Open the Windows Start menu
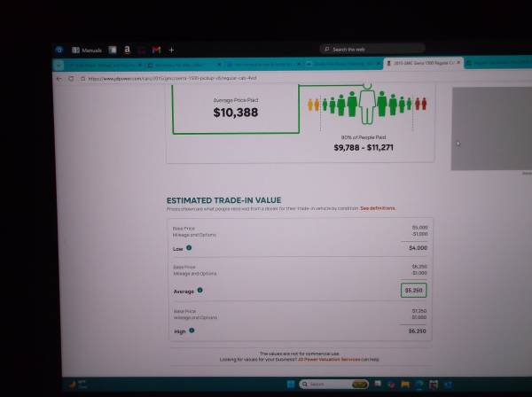 pyautogui.click(x=291, y=384)
